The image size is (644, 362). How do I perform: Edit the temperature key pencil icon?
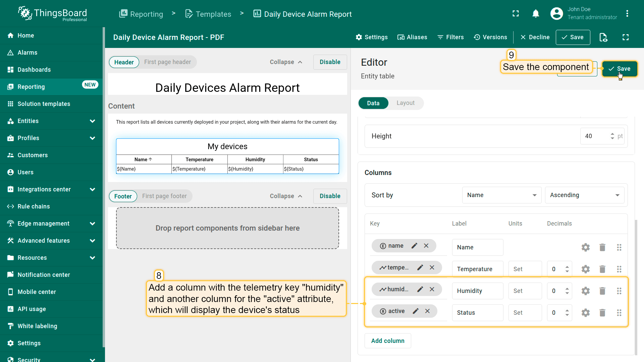[420, 267]
